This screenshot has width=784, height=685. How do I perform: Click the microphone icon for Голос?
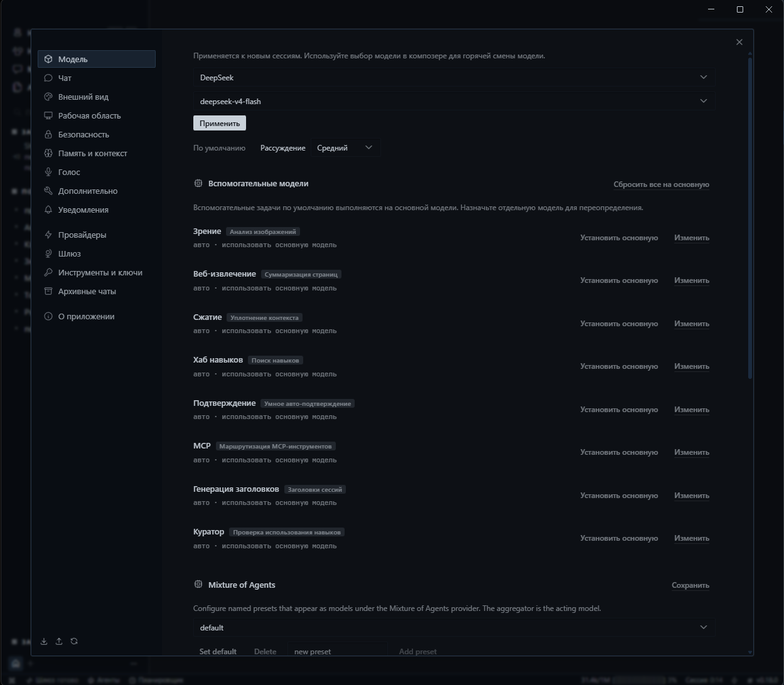click(x=48, y=172)
